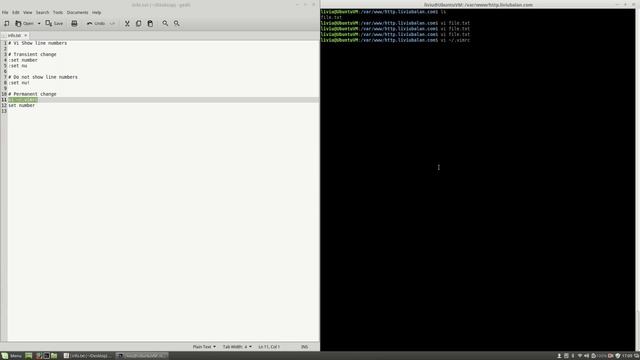Click the 'file.txt' ls output in terminal
The width and height of the screenshot is (640, 360).
coord(331,18)
